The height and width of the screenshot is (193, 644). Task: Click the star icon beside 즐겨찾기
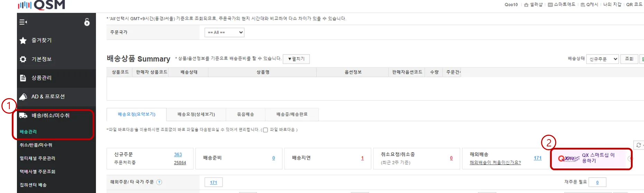pyautogui.click(x=23, y=40)
